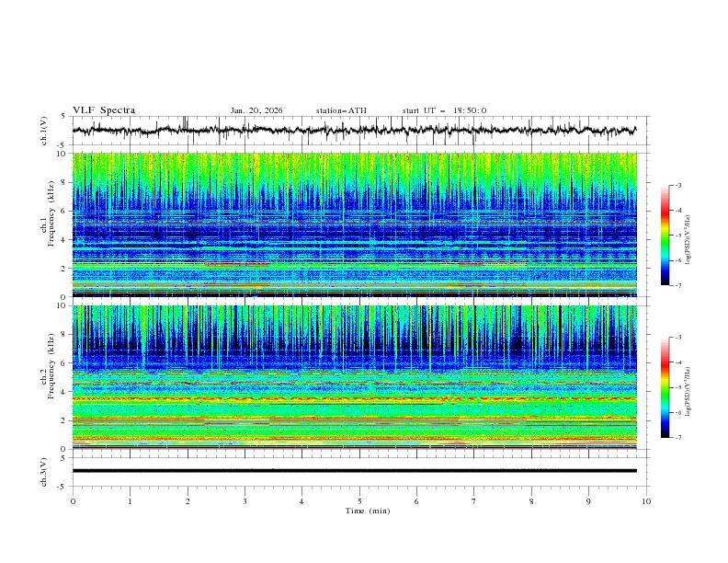
Task: Click ch.2 color bar 'log(PSD)(V²/Hz)' label
Action: [688, 391]
